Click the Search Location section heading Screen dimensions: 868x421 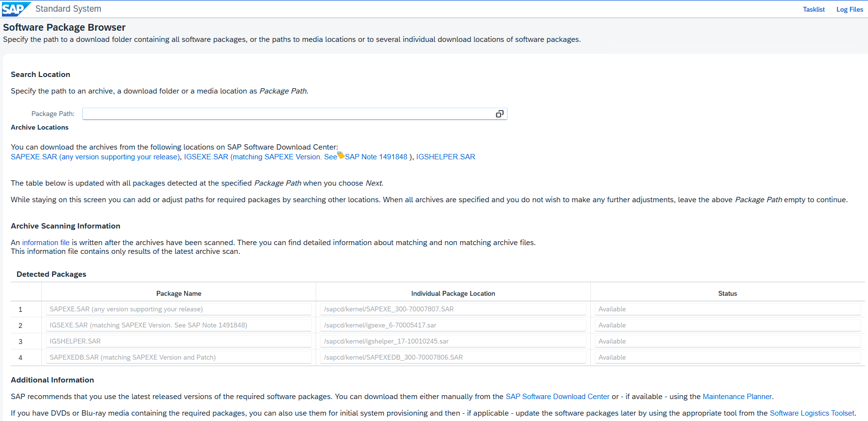[x=40, y=75]
